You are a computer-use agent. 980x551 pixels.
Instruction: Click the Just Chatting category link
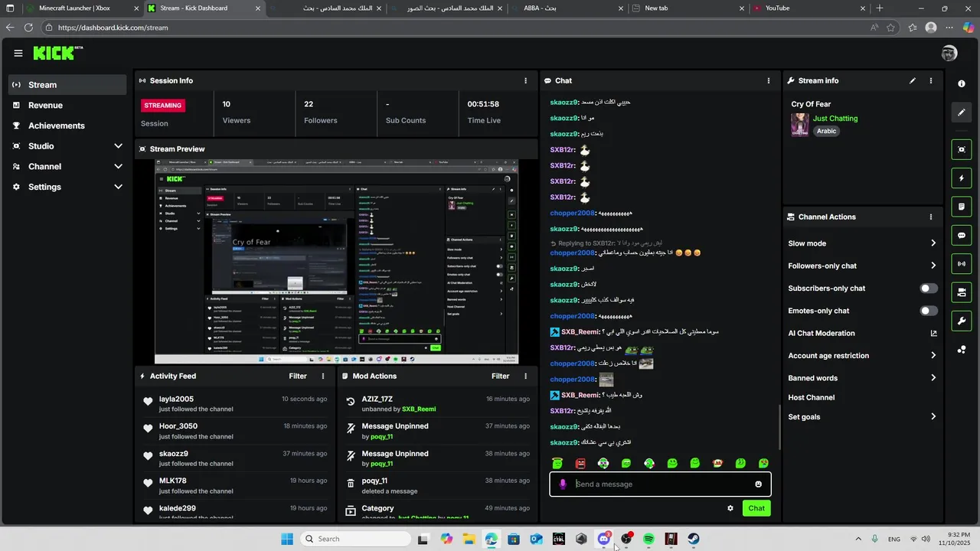[835, 119]
